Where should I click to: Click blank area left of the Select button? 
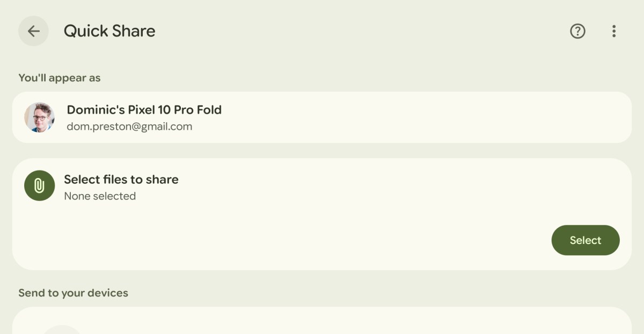point(322,240)
